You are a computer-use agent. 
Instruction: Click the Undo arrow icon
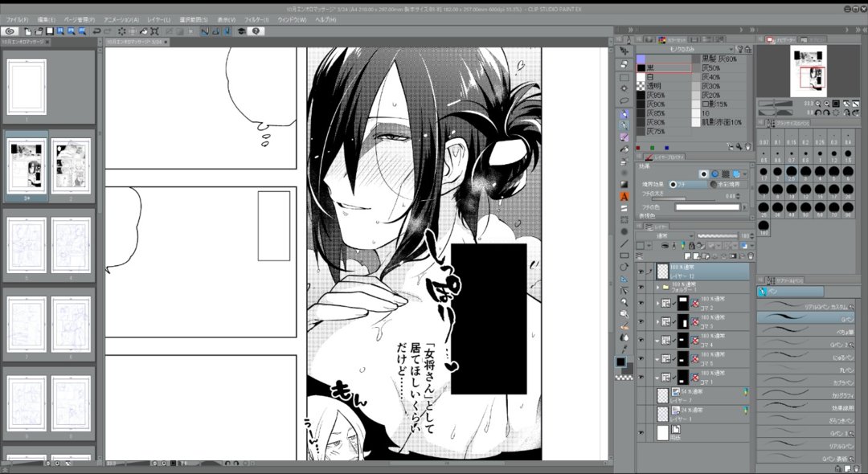coord(96,31)
